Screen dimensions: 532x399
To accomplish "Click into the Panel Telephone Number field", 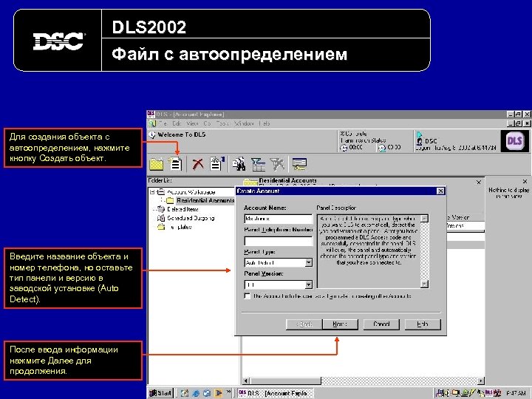I will pos(279,241).
